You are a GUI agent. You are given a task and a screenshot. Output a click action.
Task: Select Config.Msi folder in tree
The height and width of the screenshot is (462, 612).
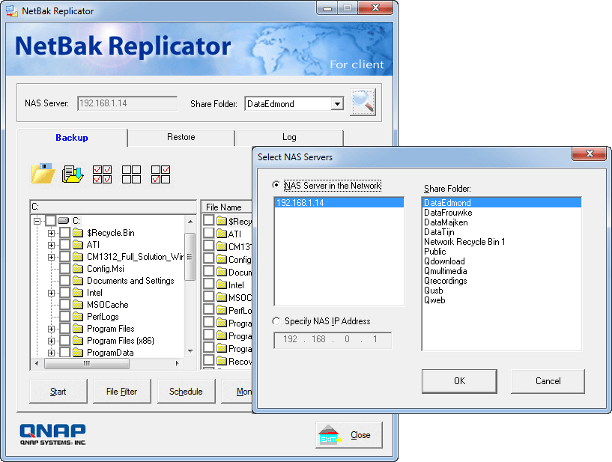105,269
